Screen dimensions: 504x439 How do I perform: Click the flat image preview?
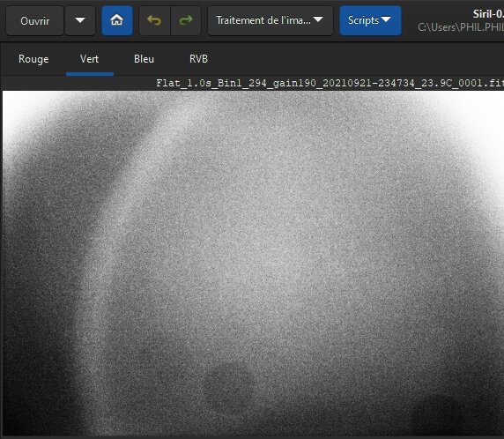point(253,264)
